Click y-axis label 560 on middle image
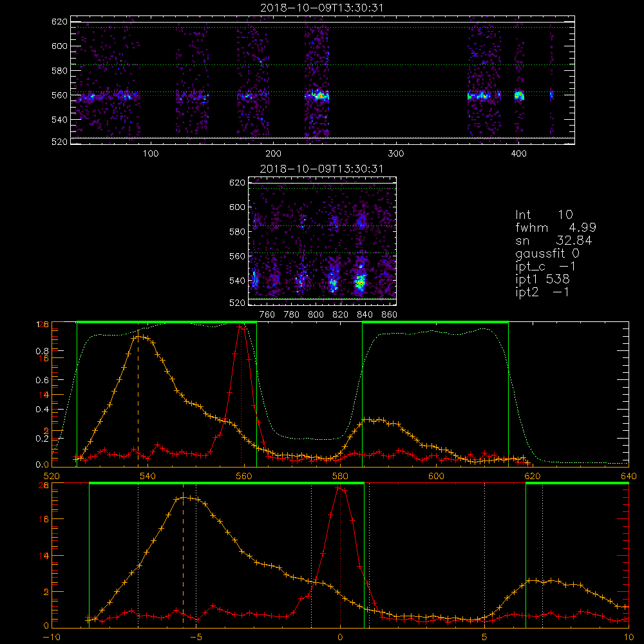Viewport: 644px width, 644px height. (238, 256)
